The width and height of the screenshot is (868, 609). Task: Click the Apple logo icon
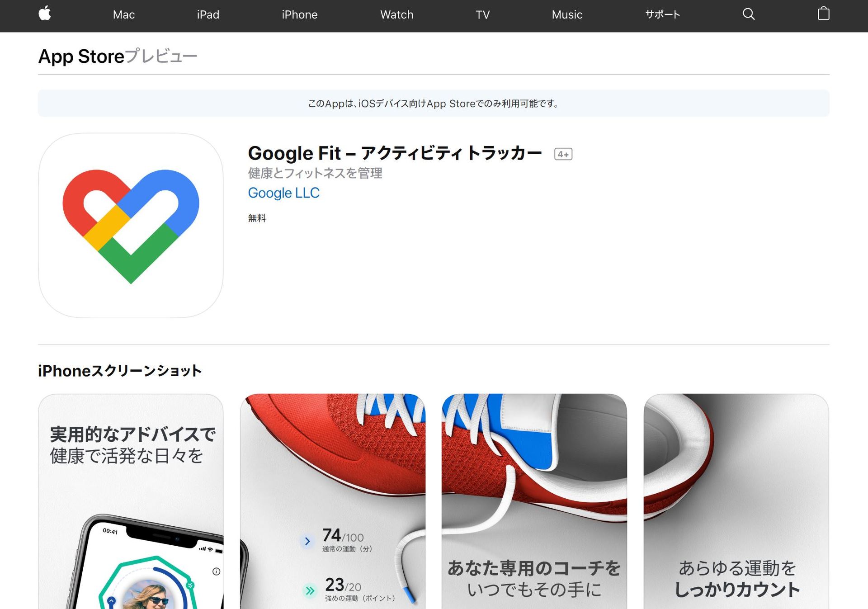pos(45,14)
